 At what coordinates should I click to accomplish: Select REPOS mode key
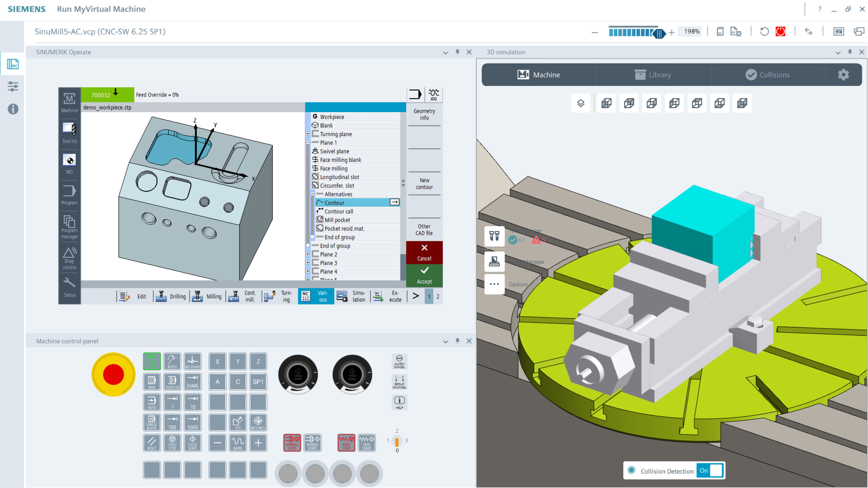[172, 361]
